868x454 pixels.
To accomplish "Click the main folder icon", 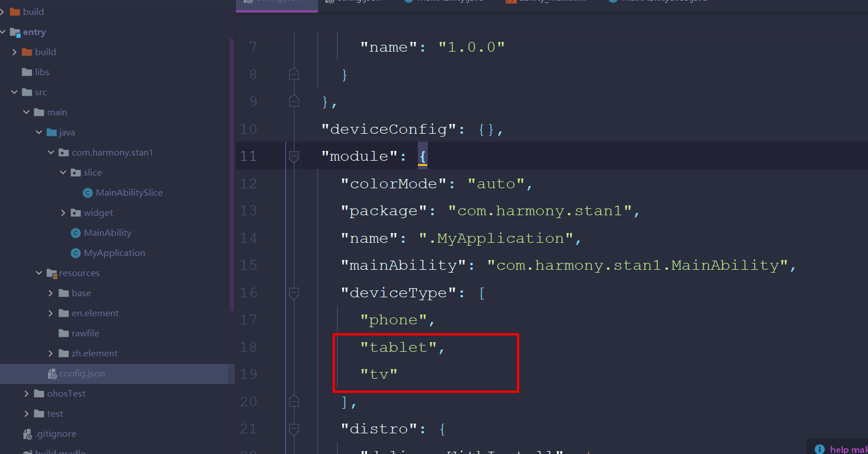I will click(x=39, y=112).
